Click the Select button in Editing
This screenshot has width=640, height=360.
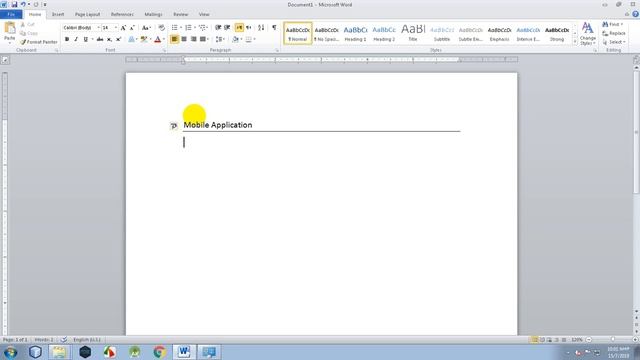tap(613, 42)
